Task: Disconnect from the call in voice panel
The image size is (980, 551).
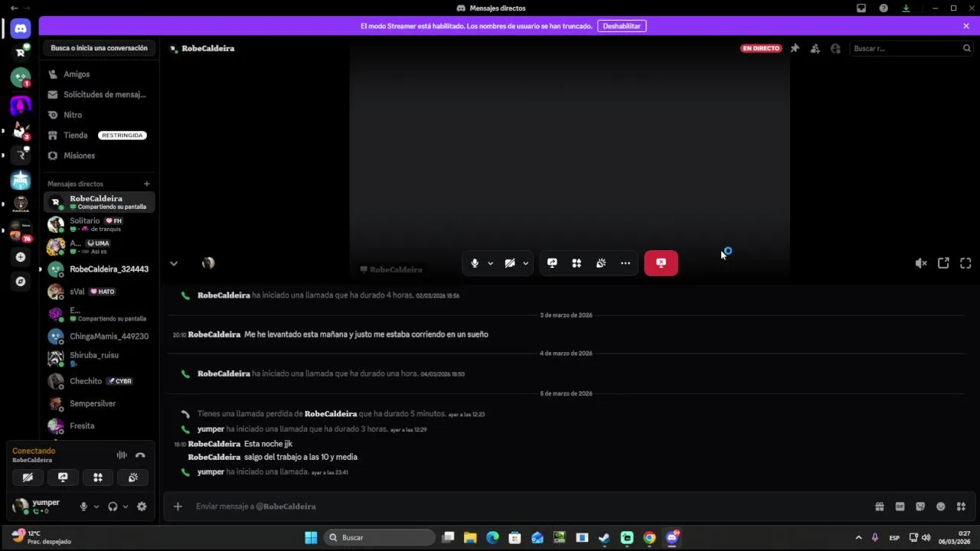Action: coord(140,455)
